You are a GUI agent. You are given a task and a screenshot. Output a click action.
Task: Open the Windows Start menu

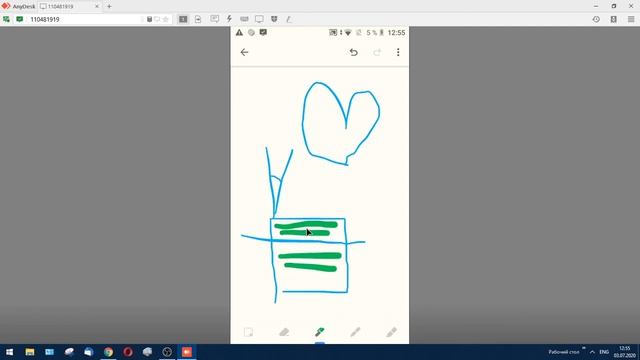(x=9, y=352)
